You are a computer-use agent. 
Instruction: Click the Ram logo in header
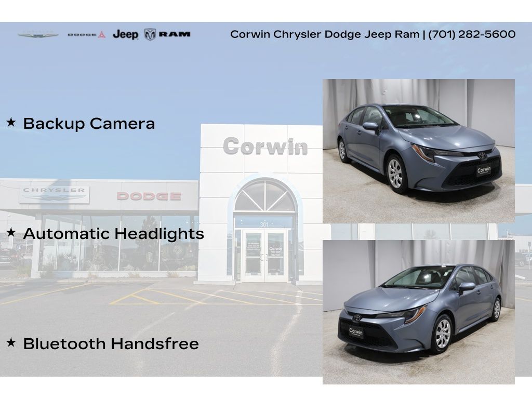[x=167, y=34]
